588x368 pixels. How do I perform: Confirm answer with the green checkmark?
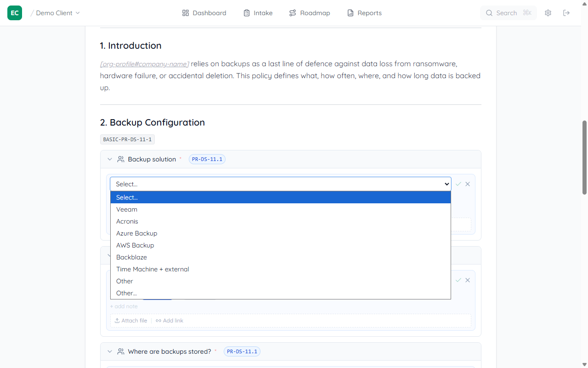coord(458,184)
